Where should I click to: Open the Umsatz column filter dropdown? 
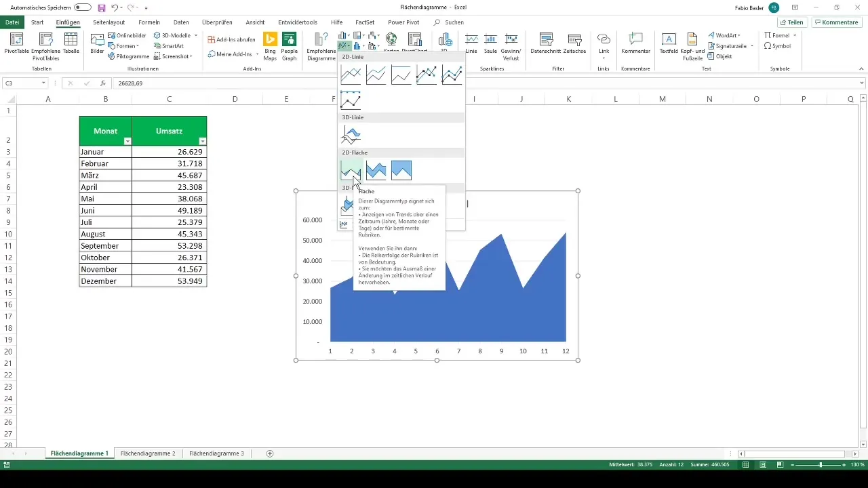(x=202, y=141)
